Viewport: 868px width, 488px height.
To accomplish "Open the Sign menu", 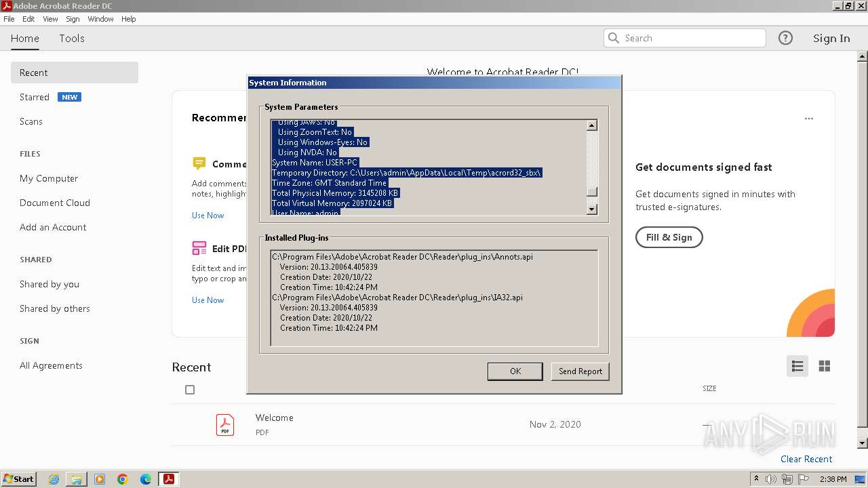I will [73, 19].
